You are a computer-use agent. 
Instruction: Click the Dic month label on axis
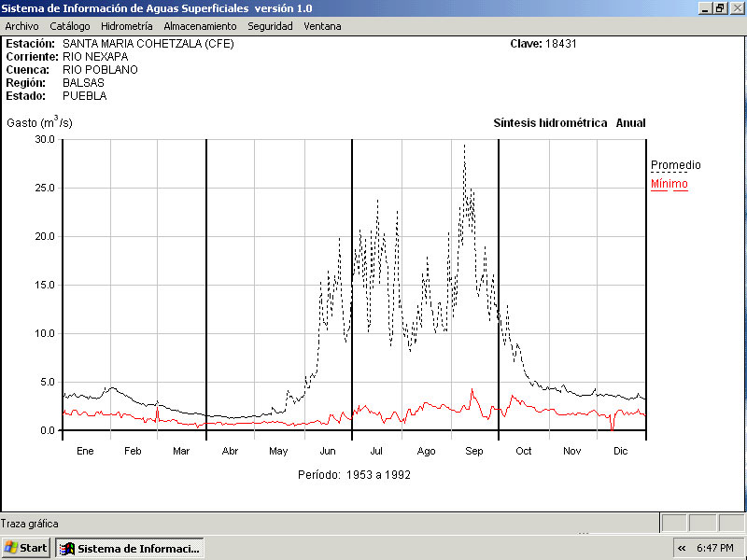620,451
